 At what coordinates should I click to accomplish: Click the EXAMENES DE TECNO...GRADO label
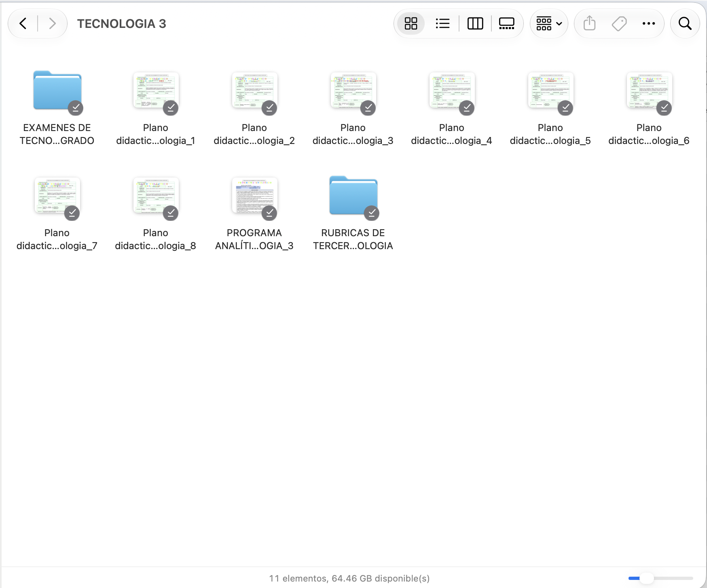click(x=57, y=134)
